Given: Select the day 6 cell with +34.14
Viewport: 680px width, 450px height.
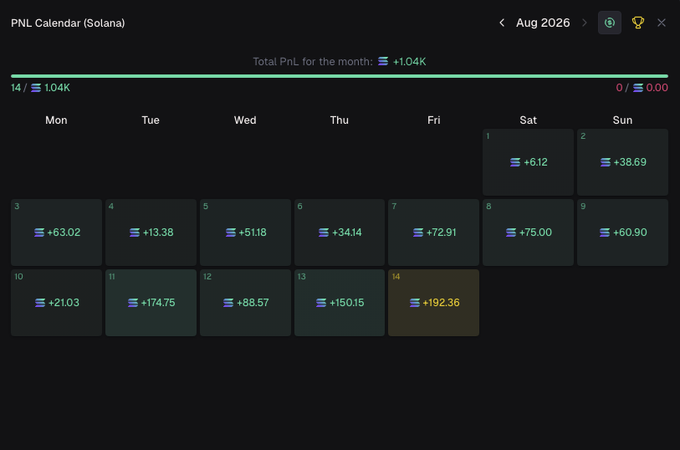Looking at the screenshot, I should [339, 232].
